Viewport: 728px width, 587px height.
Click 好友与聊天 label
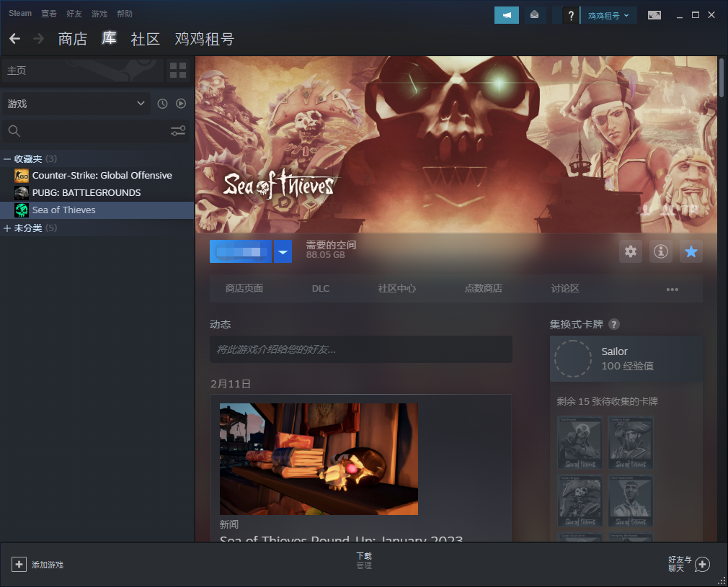tap(680, 564)
